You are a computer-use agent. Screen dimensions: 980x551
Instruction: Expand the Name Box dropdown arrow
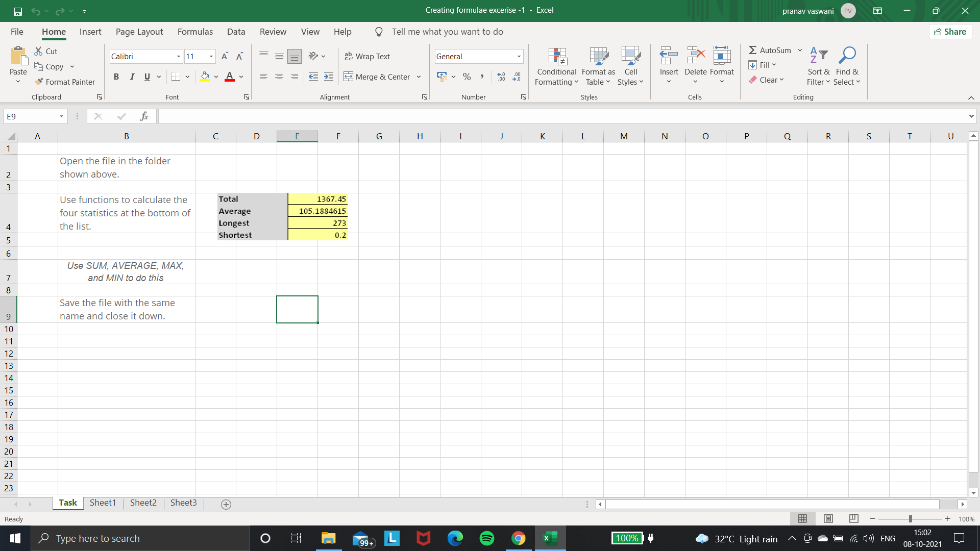pos(61,116)
